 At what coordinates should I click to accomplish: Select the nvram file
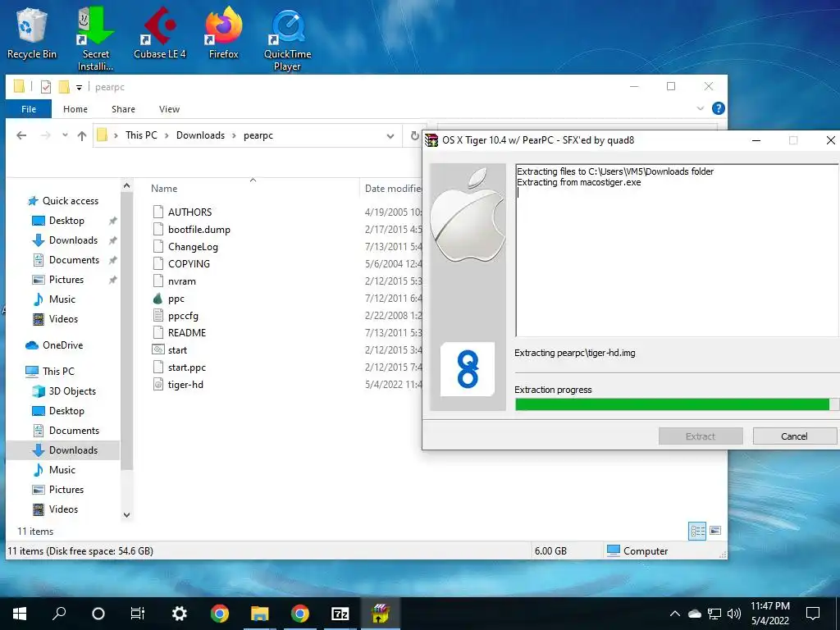tap(181, 281)
